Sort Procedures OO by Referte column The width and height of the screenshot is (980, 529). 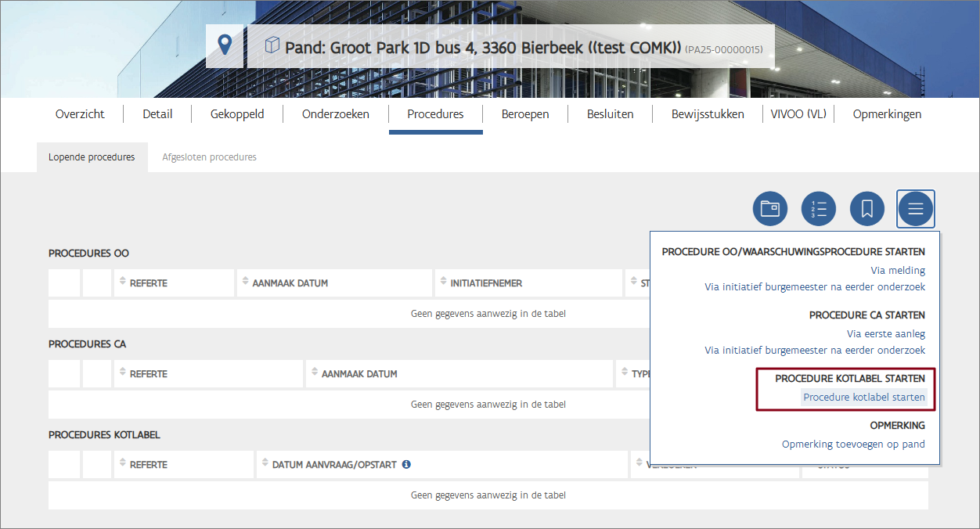(x=148, y=283)
